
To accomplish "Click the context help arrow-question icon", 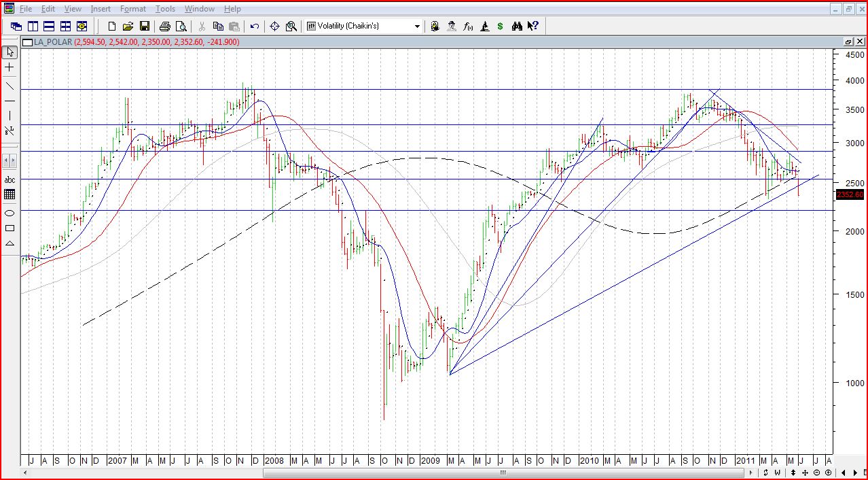I will [x=533, y=27].
